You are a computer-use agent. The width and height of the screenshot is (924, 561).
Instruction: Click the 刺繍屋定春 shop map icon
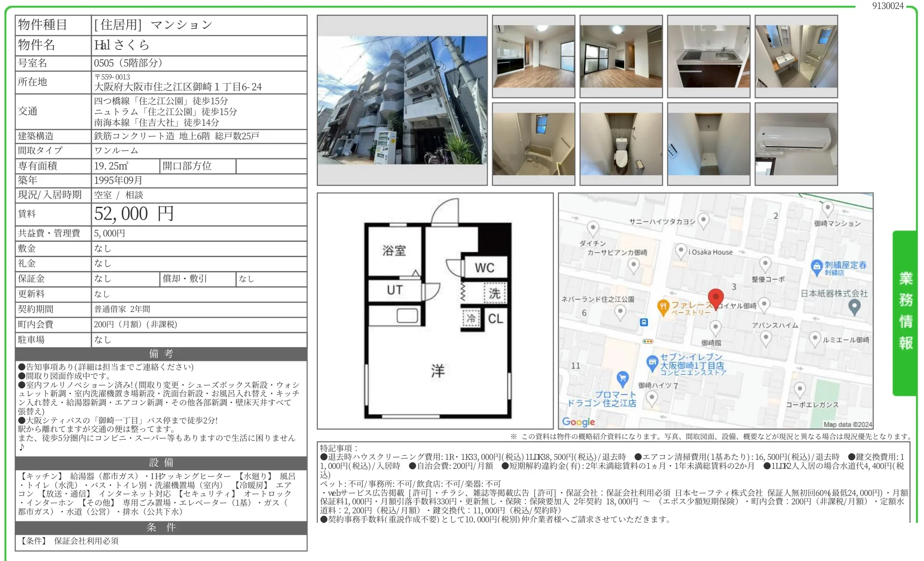817,267
